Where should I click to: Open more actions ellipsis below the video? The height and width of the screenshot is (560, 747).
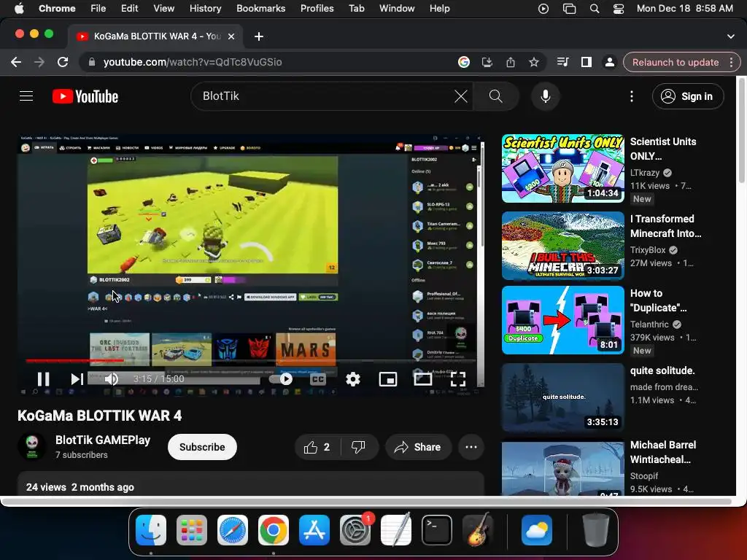471,447
